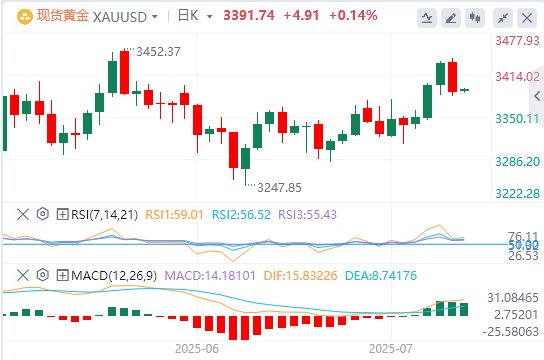The width and height of the screenshot is (544, 360).
Task: Open MACD indicator settings hexagon
Action: click(43, 275)
